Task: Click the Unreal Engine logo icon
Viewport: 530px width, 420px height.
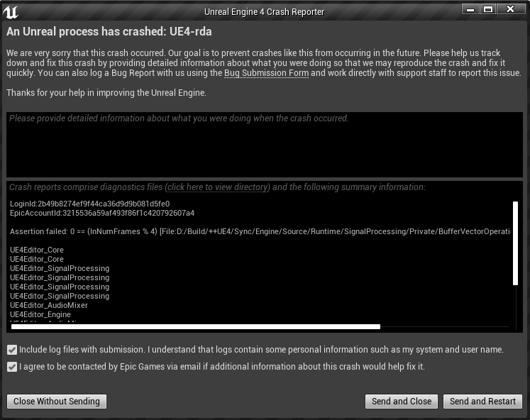Action: [x=11, y=12]
